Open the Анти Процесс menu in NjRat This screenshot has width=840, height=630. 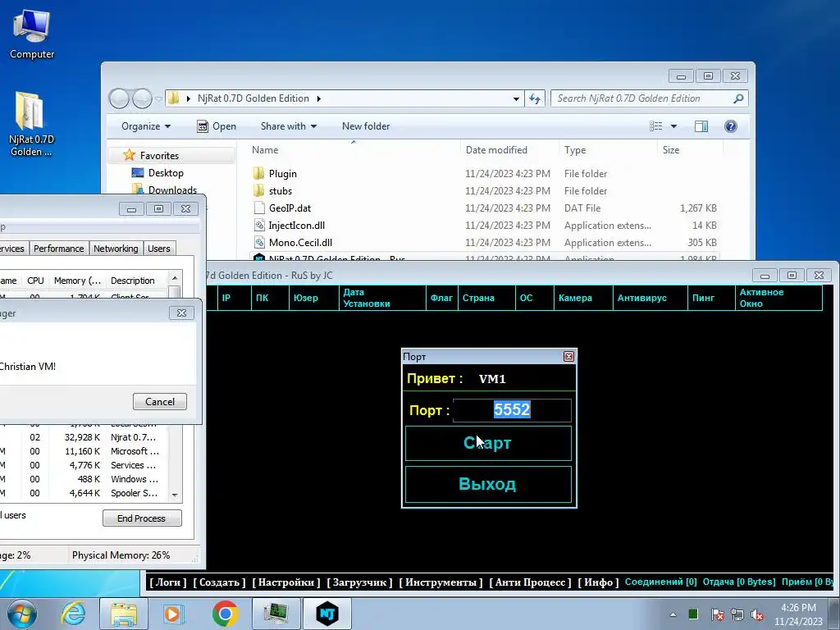(531, 582)
